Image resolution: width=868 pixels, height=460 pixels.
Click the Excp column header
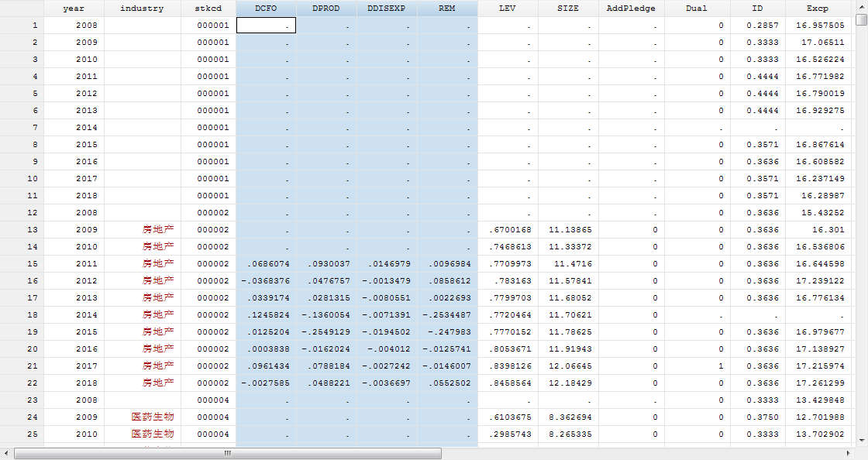coord(818,9)
